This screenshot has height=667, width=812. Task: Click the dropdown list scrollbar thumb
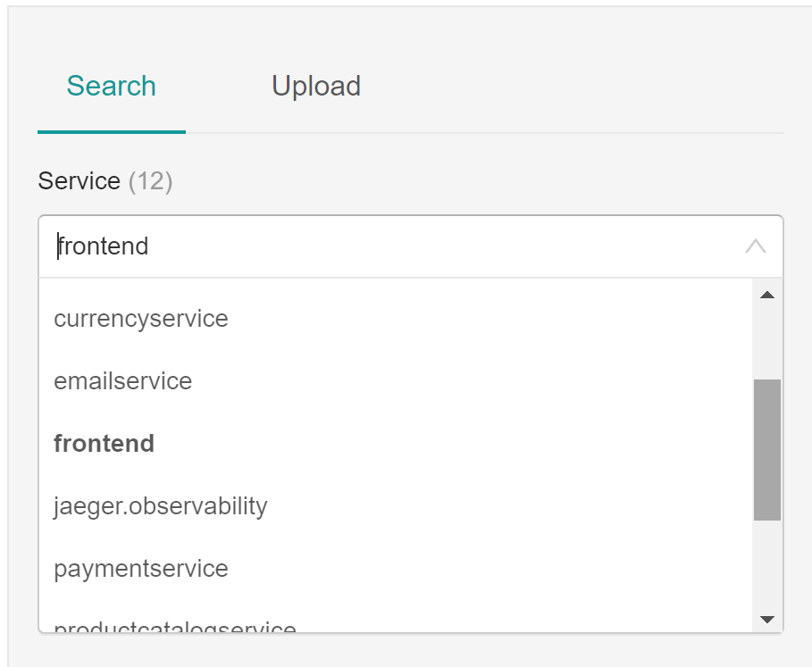pyautogui.click(x=766, y=449)
